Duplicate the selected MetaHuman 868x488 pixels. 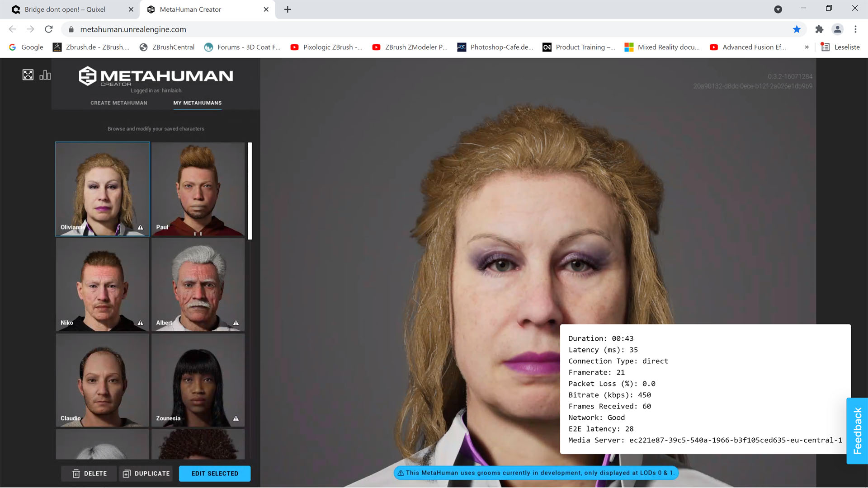tap(146, 474)
